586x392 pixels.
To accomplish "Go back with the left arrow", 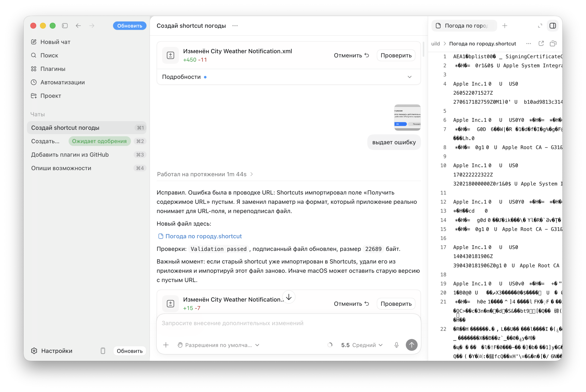I will pyautogui.click(x=78, y=26).
